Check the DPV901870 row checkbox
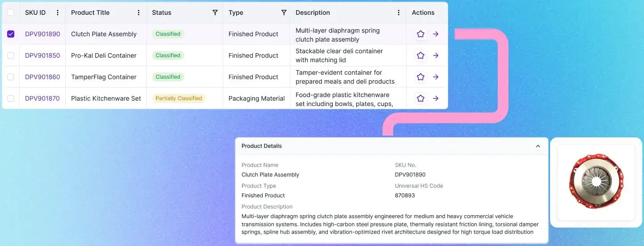 (x=11, y=98)
